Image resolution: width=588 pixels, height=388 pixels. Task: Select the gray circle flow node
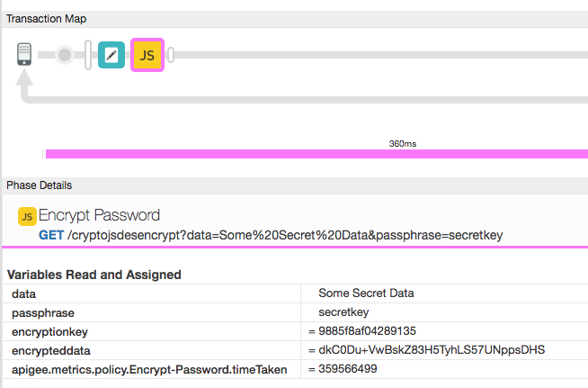[65, 55]
